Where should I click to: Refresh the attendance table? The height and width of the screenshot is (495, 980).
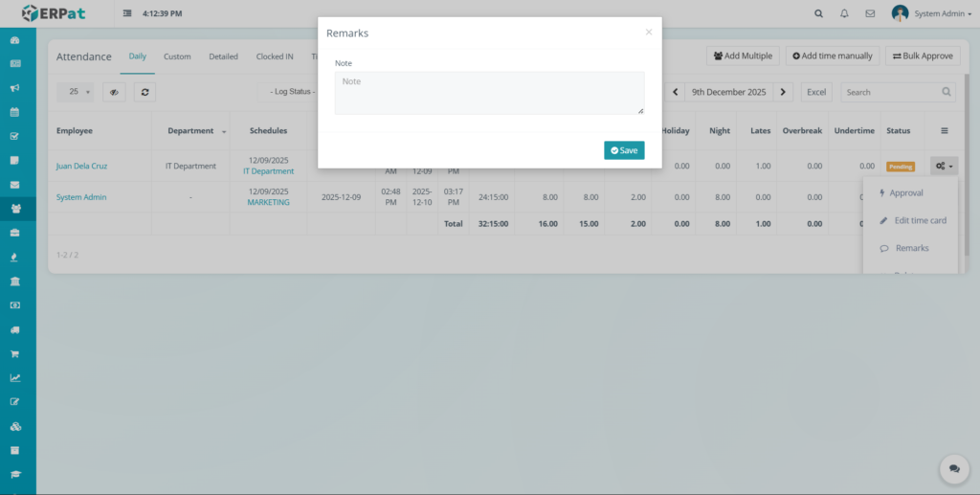point(145,92)
